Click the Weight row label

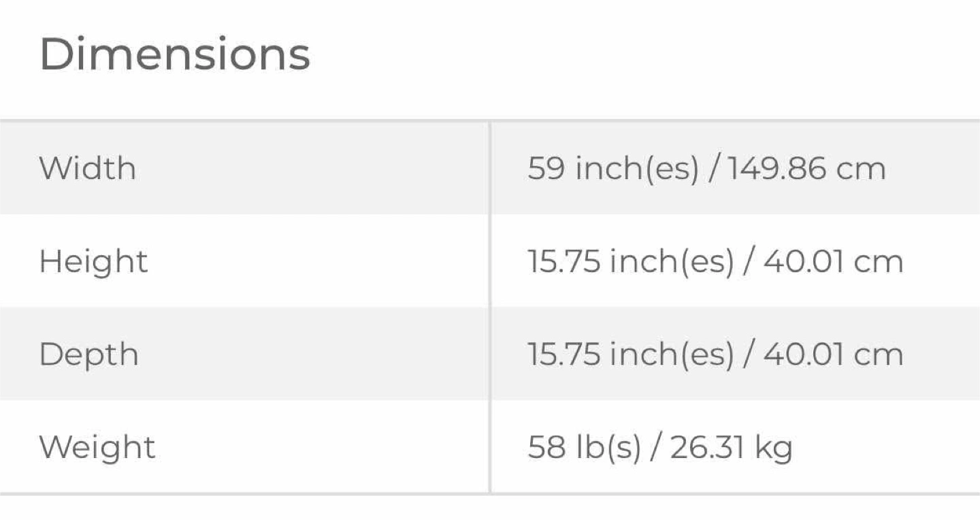[x=97, y=448]
